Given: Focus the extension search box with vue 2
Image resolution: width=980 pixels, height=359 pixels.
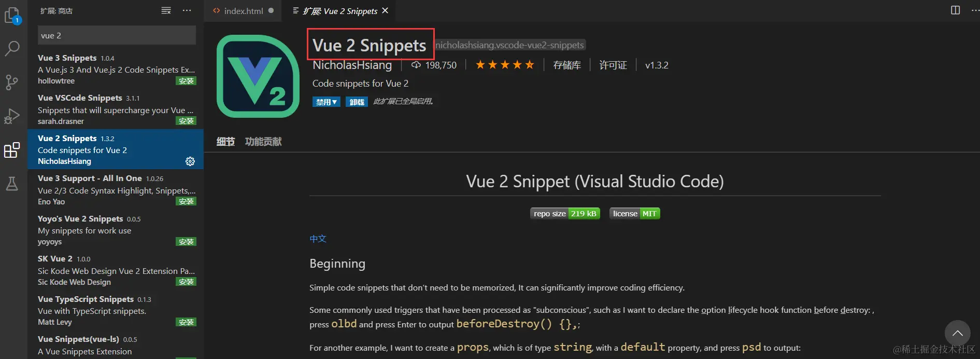Looking at the screenshot, I should click(x=117, y=35).
